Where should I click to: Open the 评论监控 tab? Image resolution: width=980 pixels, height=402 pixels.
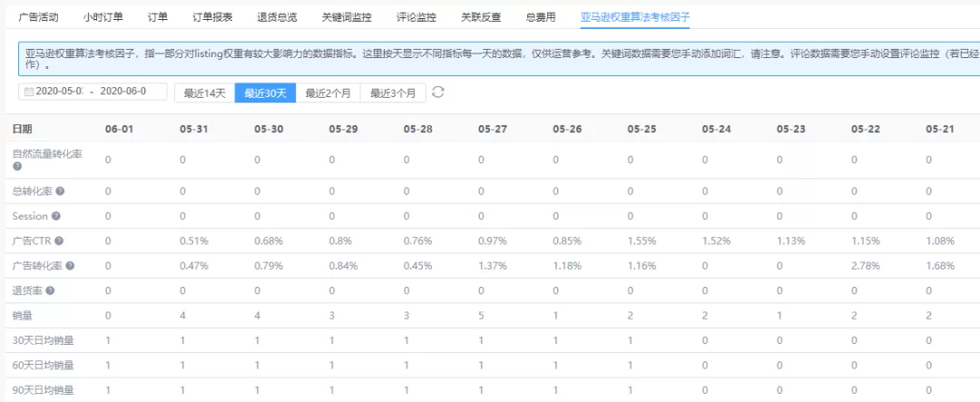416,17
